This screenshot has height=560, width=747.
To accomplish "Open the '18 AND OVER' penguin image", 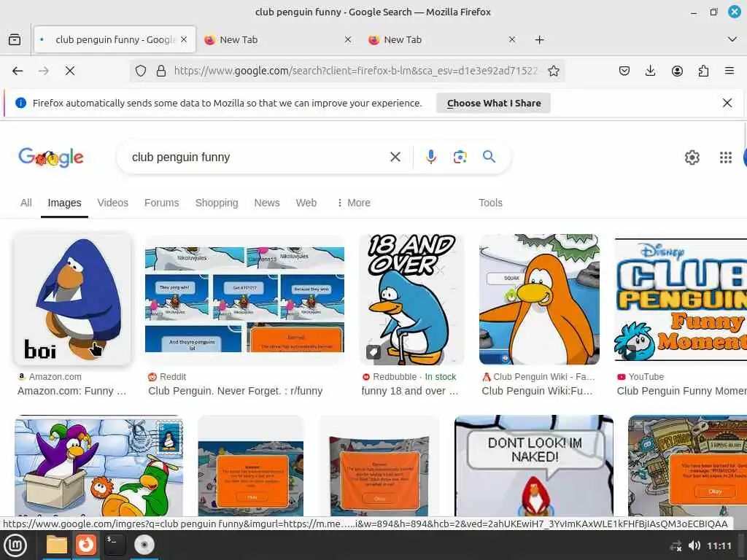I will click(x=411, y=299).
